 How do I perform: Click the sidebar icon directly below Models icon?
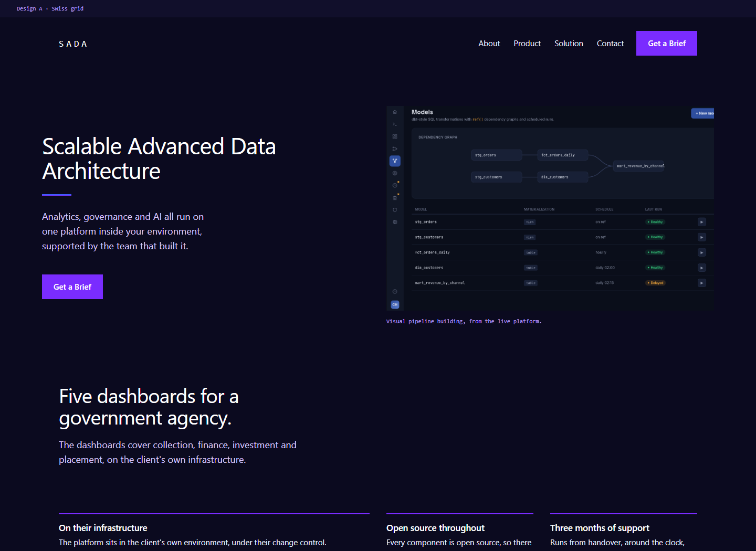coord(395,173)
